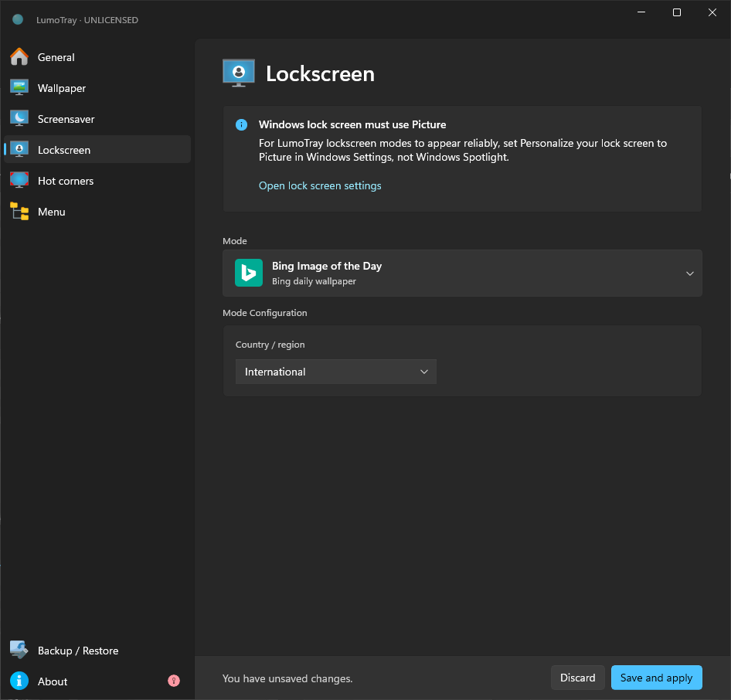Image resolution: width=731 pixels, height=700 pixels.
Task: Discard the unsaved changes
Action: coord(578,678)
